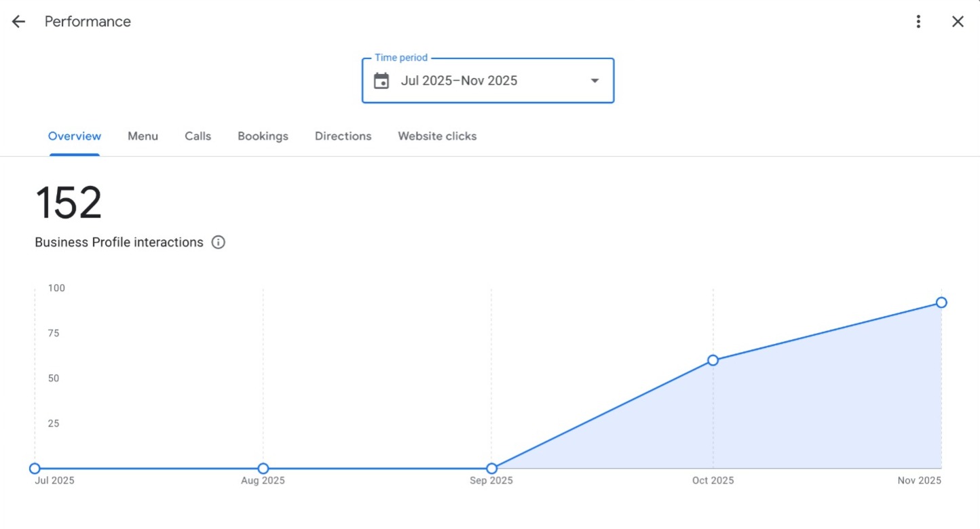The image size is (980, 529).
Task: Click the Oct 2025 axis label
Action: [713, 481]
